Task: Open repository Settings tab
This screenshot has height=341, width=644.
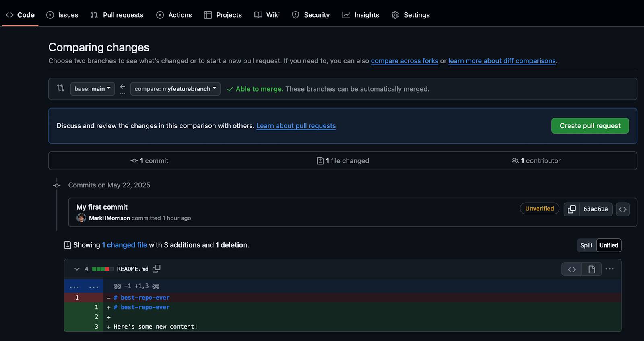Action: (x=411, y=15)
